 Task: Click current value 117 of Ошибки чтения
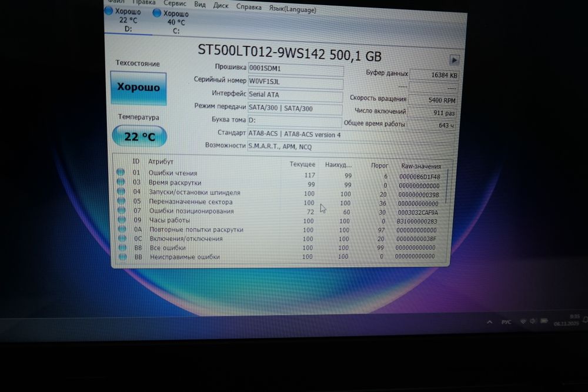tap(310, 175)
